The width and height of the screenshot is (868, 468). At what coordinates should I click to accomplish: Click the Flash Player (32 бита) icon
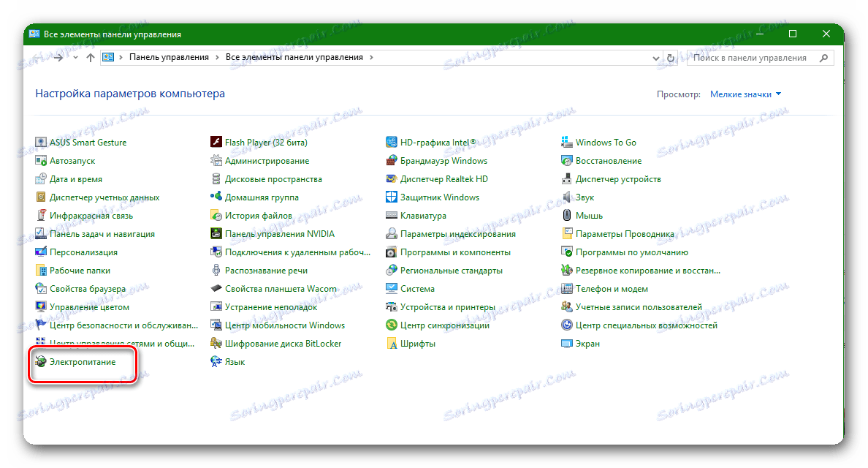pos(216,143)
